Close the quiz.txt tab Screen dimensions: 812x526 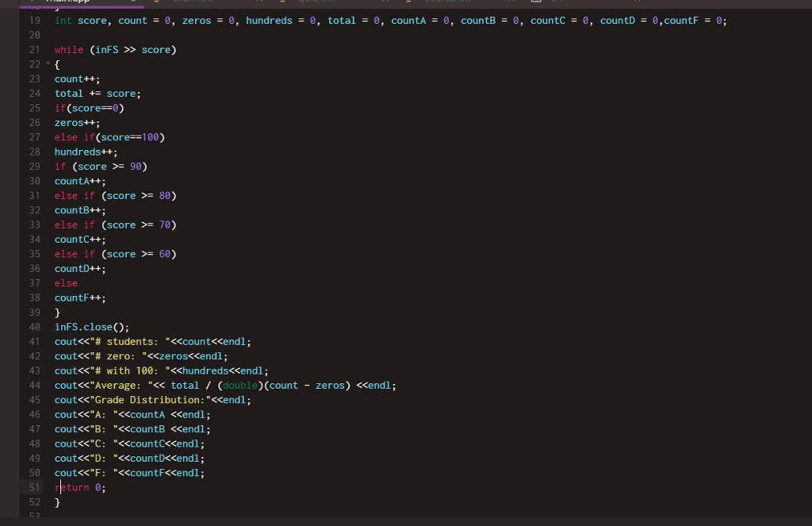(385, 2)
